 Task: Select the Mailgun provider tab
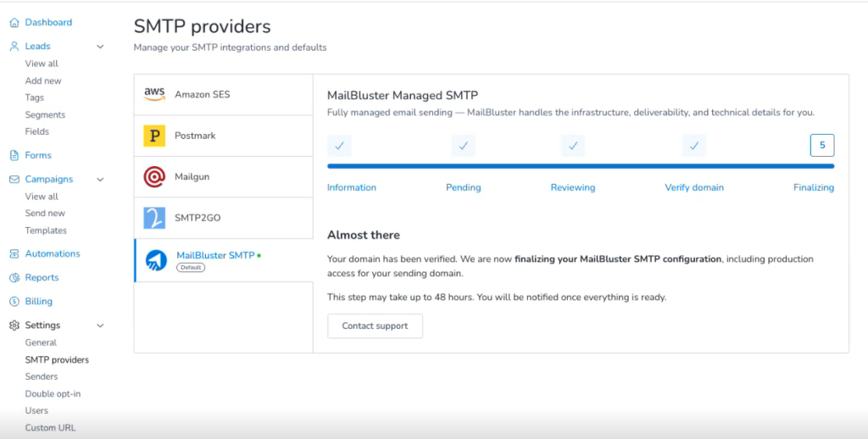point(224,177)
